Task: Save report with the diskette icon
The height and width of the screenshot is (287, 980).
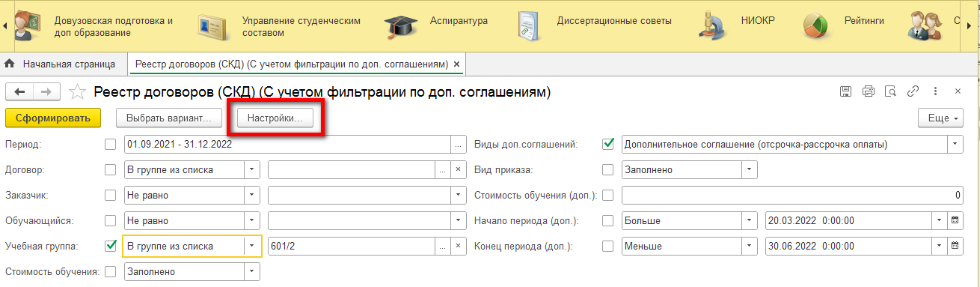Action: tap(846, 91)
